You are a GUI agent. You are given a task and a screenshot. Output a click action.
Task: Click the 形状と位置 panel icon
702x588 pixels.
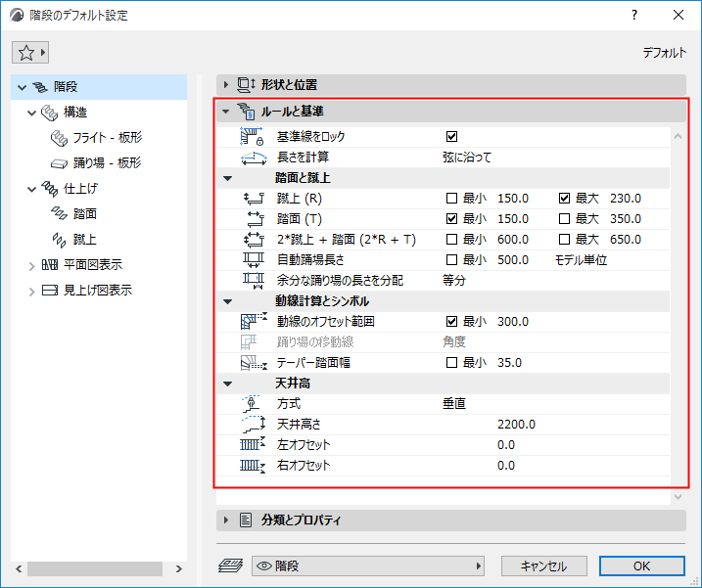(x=246, y=84)
